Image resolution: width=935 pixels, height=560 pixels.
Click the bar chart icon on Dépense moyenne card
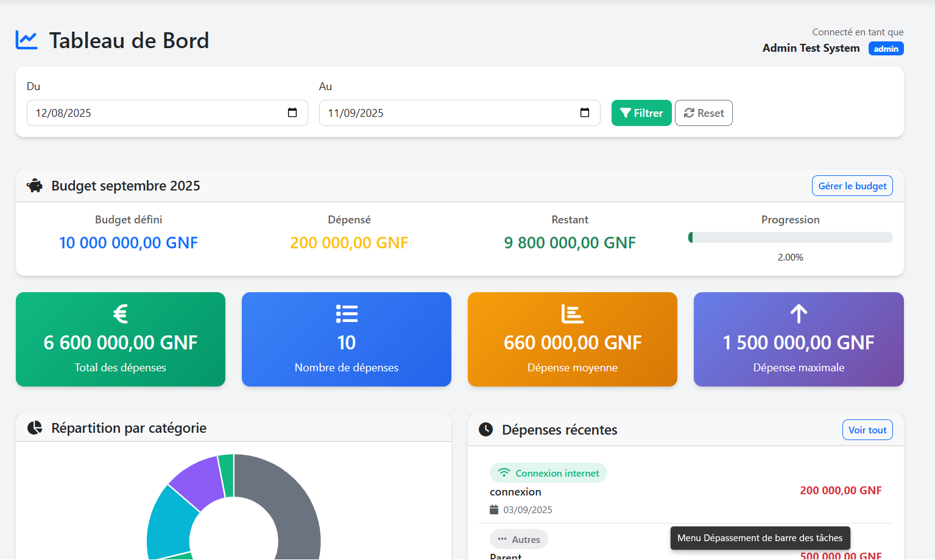coord(573,313)
